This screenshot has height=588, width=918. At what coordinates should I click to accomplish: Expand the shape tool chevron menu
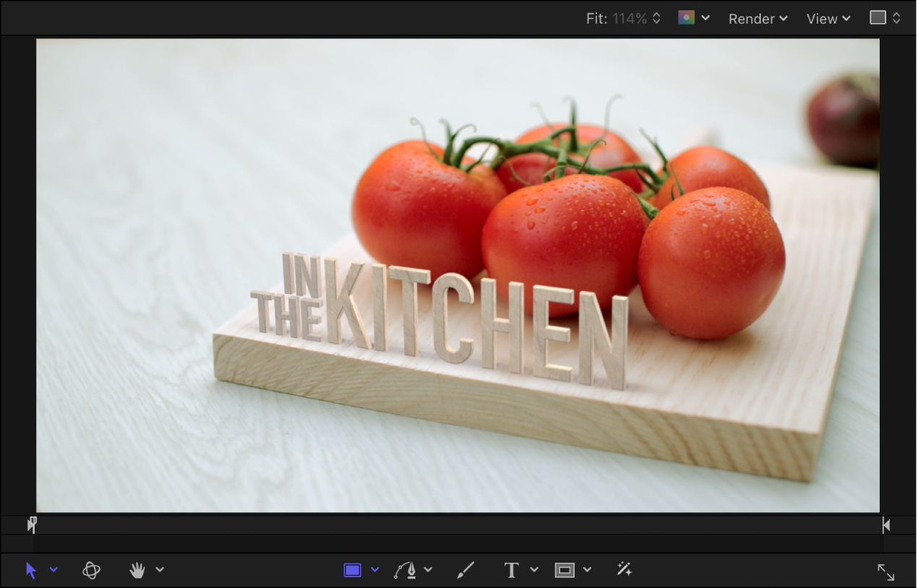click(374, 570)
